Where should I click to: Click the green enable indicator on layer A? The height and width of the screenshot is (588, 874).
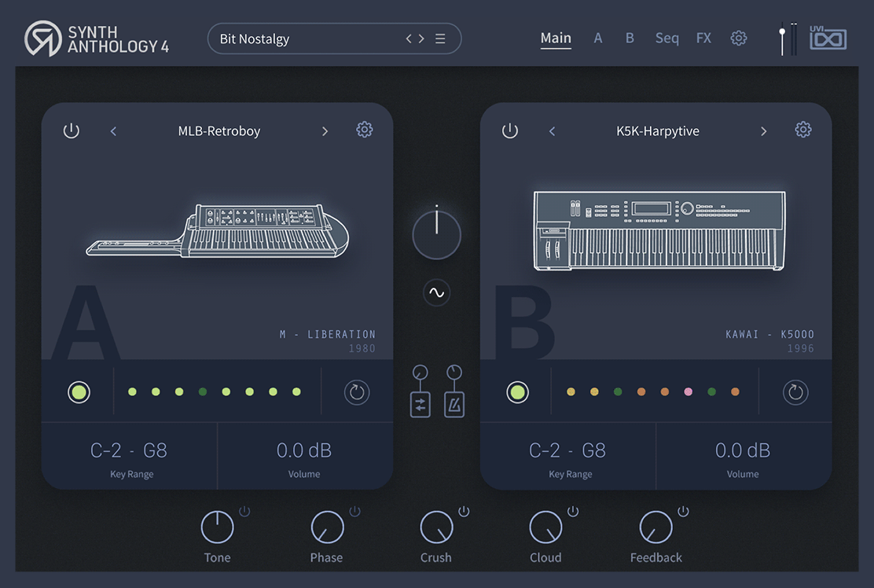pos(79,391)
